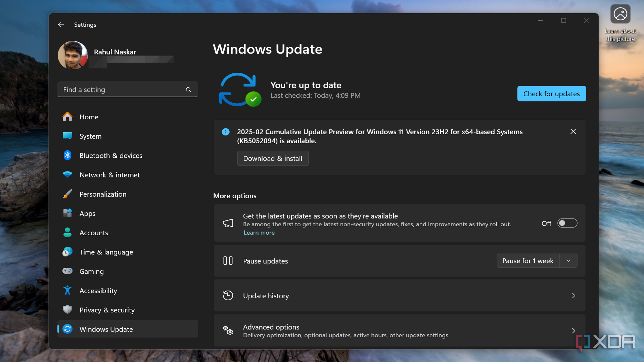Click the Update history clock icon
The height and width of the screenshot is (362, 644).
coord(228,296)
